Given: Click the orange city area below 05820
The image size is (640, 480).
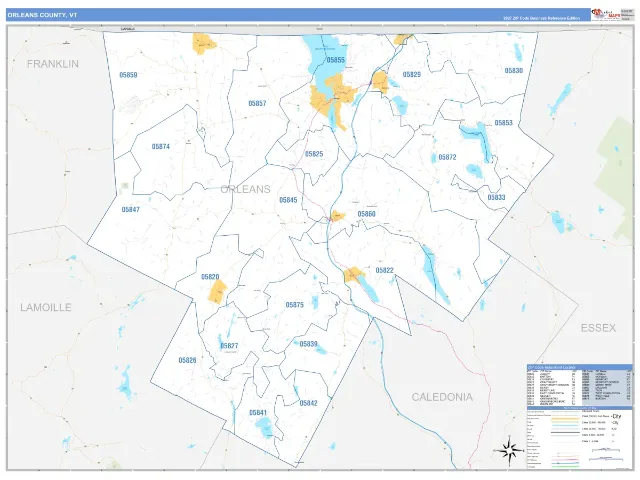Looking at the screenshot, I should (217, 292).
